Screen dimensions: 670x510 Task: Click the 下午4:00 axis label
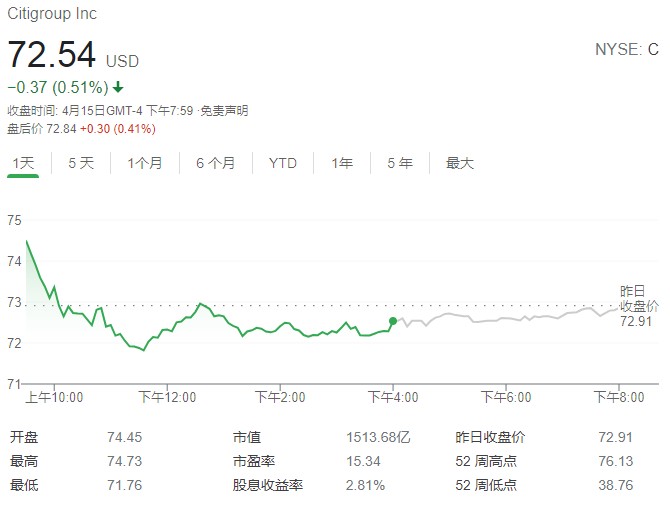pyautogui.click(x=393, y=397)
